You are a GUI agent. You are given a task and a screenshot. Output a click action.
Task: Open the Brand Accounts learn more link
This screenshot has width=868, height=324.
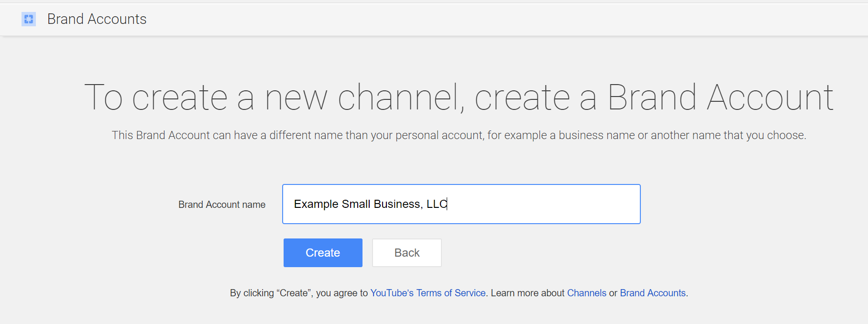pos(653,293)
